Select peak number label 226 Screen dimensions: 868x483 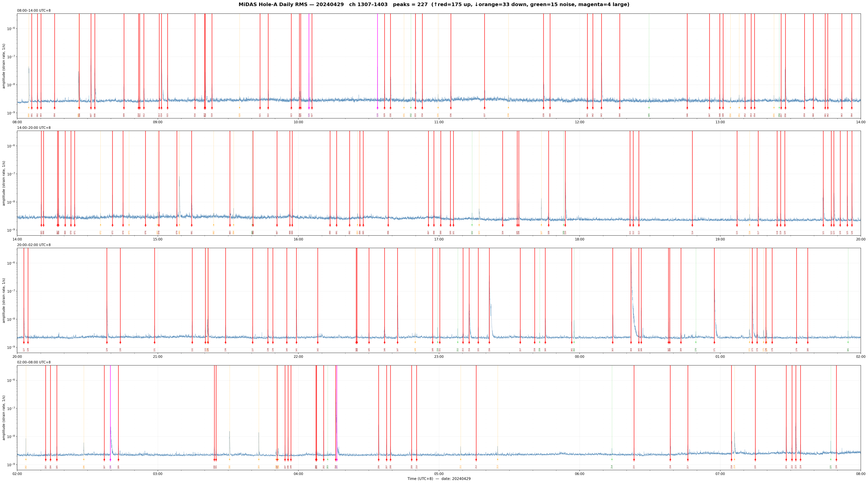click(836, 467)
